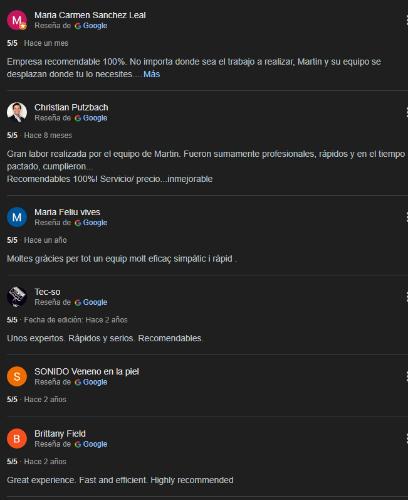Click Brittany Field's orange B avatar
Viewport: 408px width, 500px height.
coord(17,439)
